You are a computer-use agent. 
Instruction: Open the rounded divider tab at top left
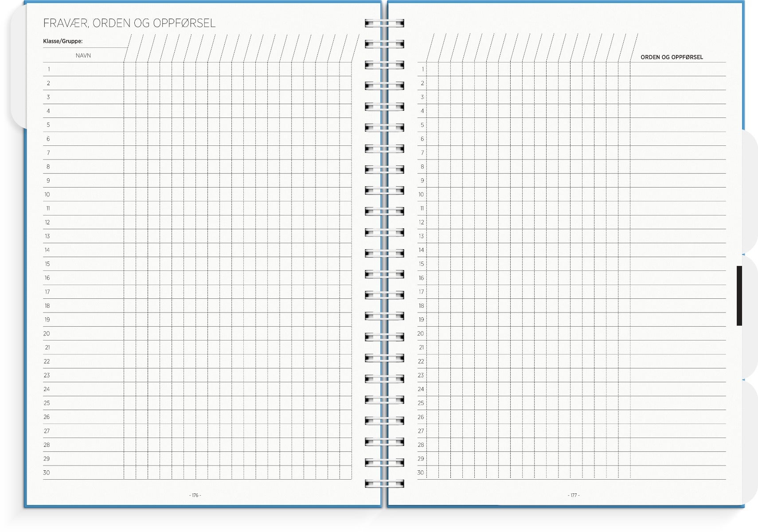click(18, 66)
